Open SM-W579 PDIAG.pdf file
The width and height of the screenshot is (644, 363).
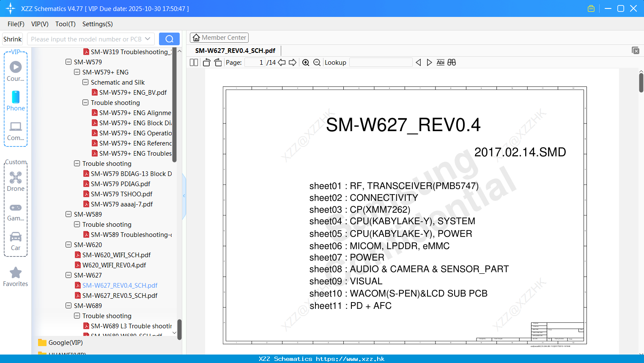121,184
